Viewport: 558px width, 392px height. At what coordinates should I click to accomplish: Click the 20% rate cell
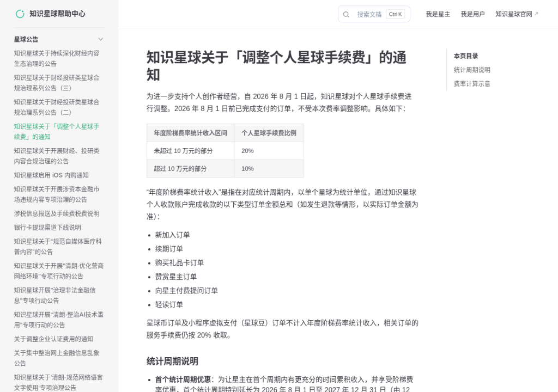269,151
